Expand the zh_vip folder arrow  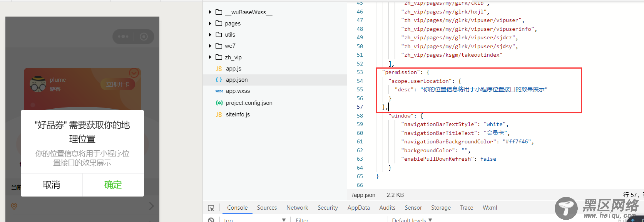[x=210, y=57]
